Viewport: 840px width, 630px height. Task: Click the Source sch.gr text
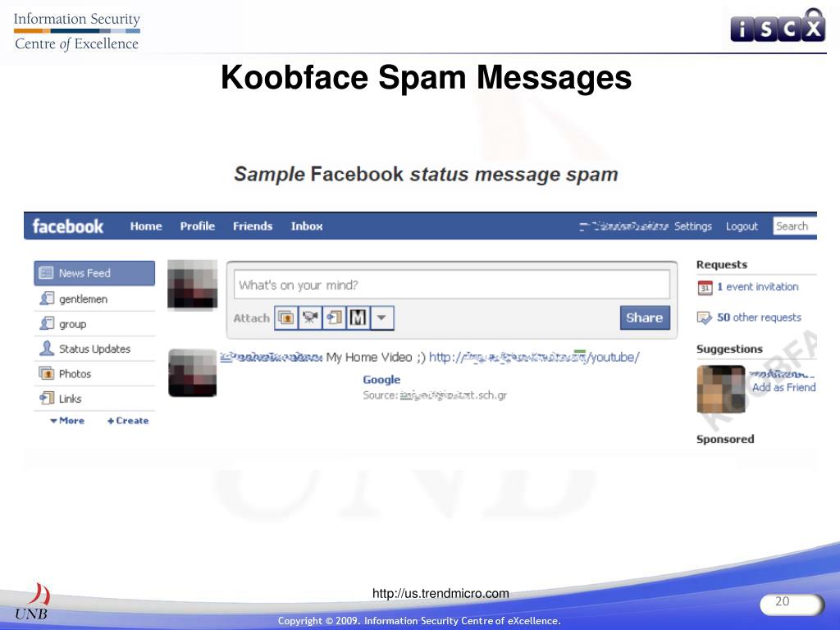point(435,395)
